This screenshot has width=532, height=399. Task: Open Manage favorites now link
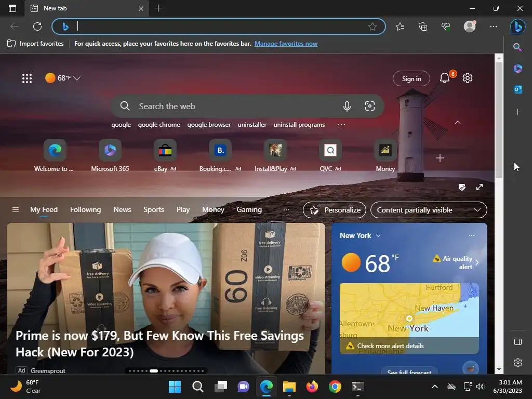(x=286, y=44)
